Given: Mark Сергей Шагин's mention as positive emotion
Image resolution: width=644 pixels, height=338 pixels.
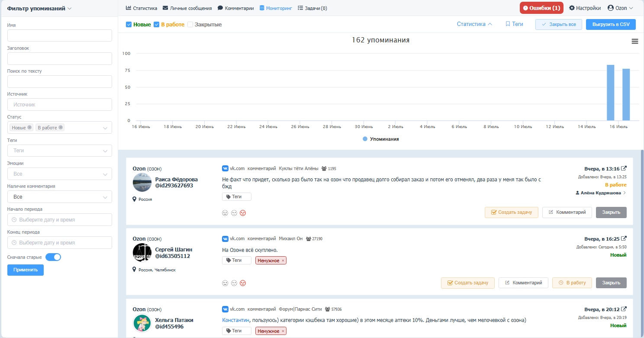Looking at the screenshot, I should 225,283.
